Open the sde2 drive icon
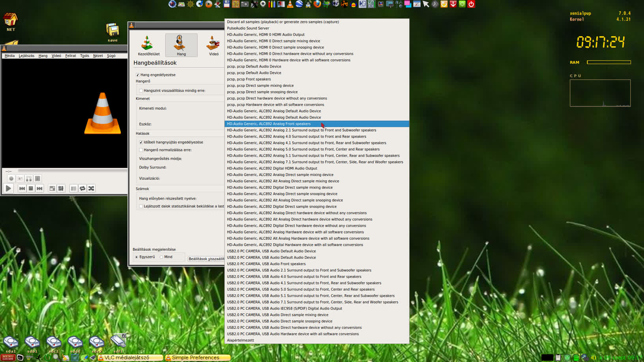The height and width of the screenshot is (362, 644). coord(97,344)
